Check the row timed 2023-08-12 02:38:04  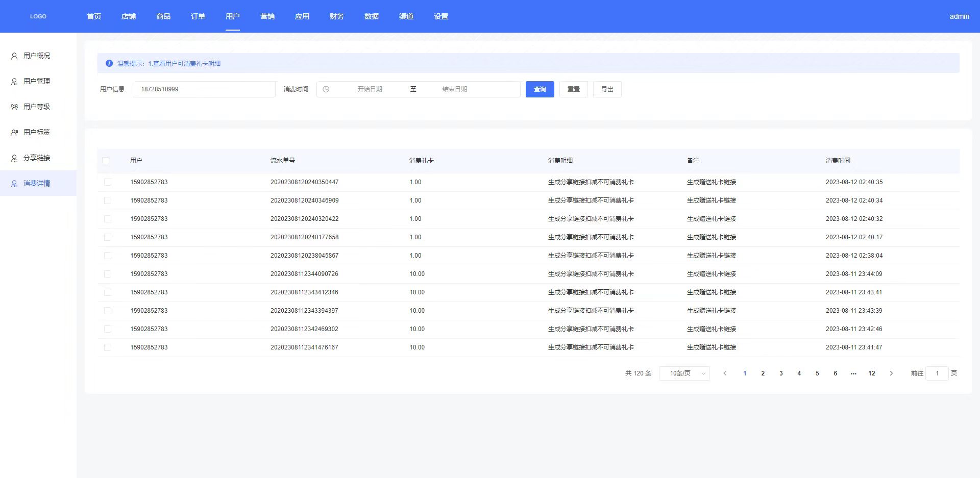pos(108,256)
